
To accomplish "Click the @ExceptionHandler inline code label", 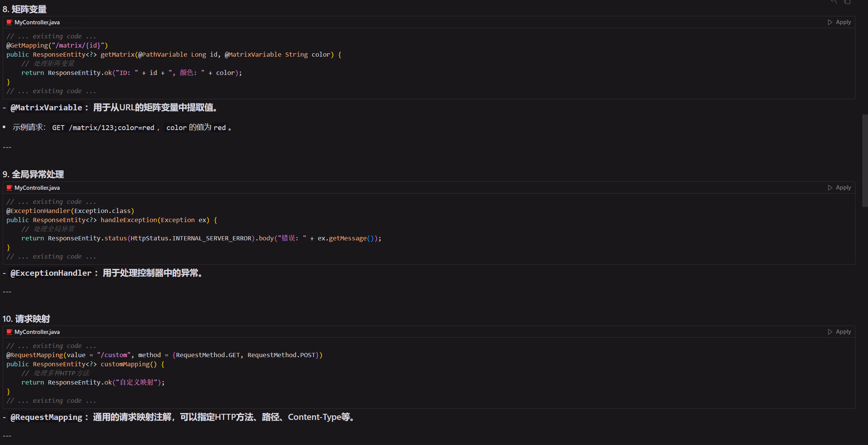I will coord(51,273).
